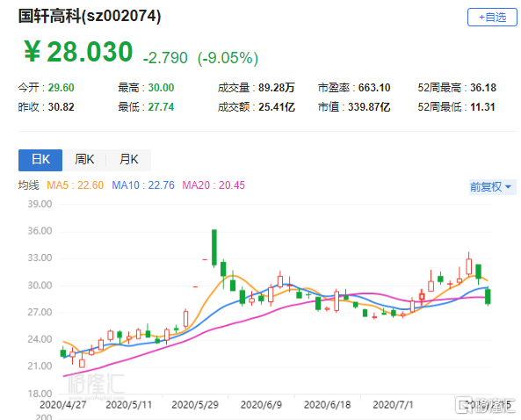This screenshot has width=521, height=420.
Task: Click the 18.00 price axis label
Action: 40,394
